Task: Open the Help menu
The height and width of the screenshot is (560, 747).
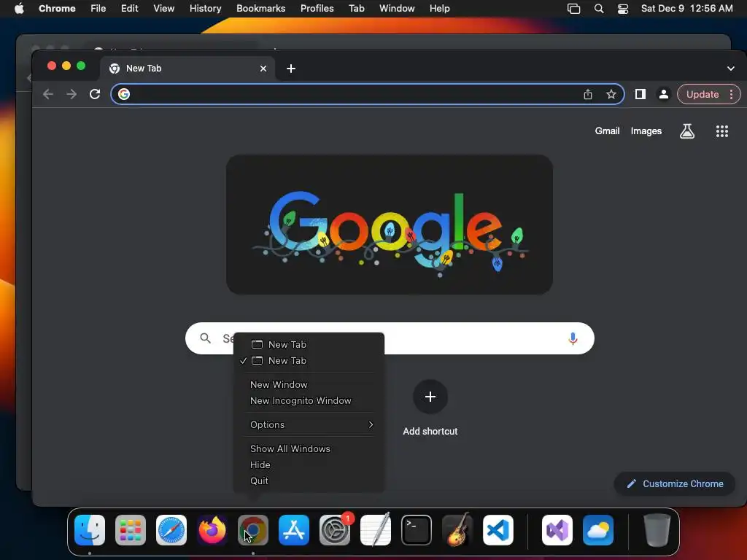Action: point(439,9)
